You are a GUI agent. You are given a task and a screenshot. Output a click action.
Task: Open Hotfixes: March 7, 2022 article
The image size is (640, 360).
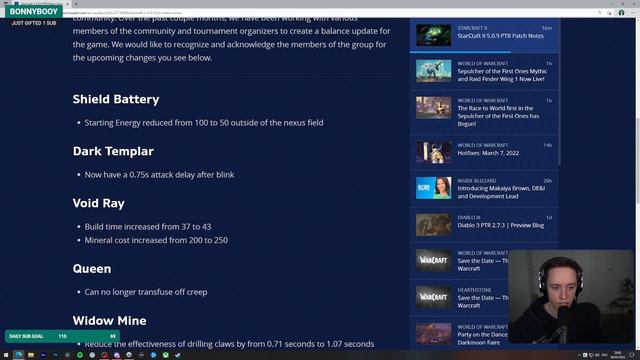click(488, 153)
